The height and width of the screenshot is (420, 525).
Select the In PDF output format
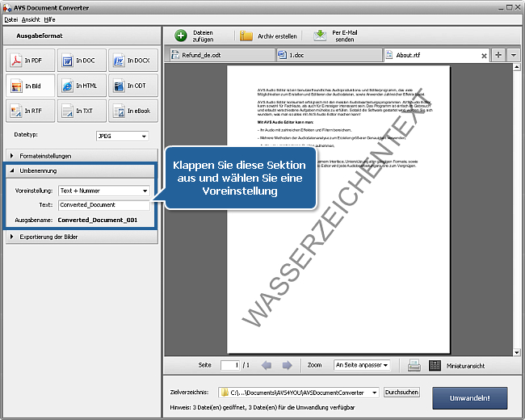(x=30, y=61)
